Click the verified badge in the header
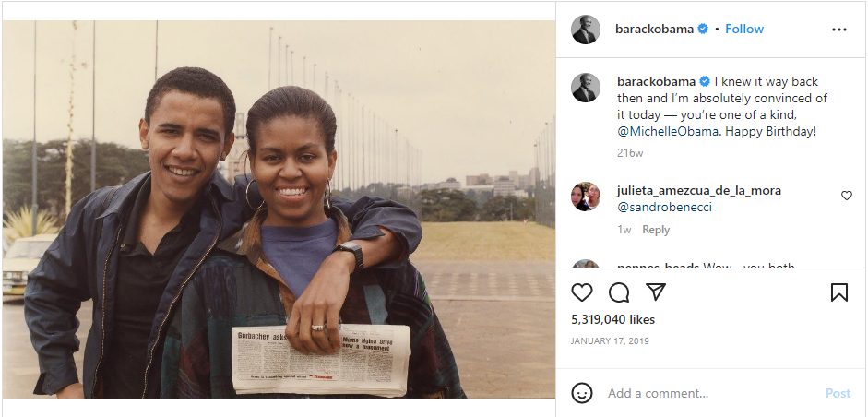The height and width of the screenshot is (417, 868). [703, 30]
